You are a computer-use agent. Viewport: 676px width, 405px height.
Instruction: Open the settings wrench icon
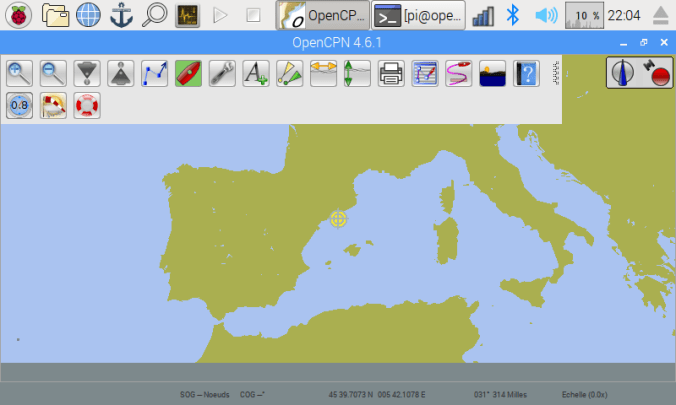click(222, 73)
